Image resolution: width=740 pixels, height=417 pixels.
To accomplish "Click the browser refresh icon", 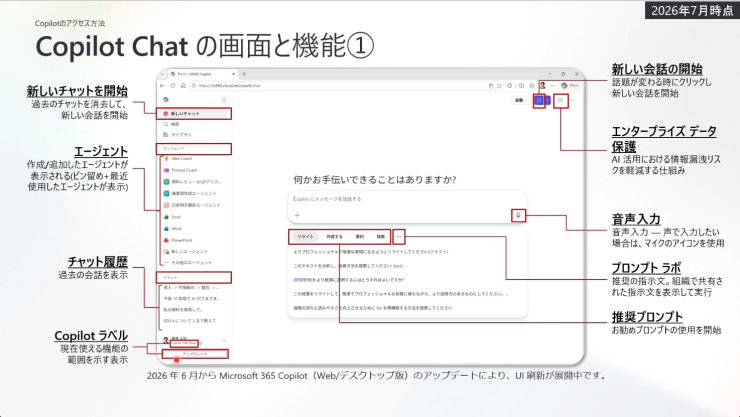I will [173, 86].
